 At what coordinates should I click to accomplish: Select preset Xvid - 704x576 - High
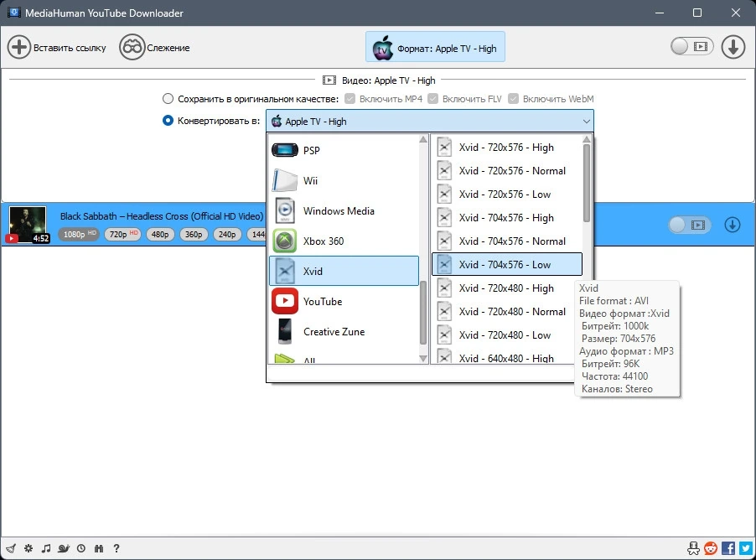(x=507, y=217)
